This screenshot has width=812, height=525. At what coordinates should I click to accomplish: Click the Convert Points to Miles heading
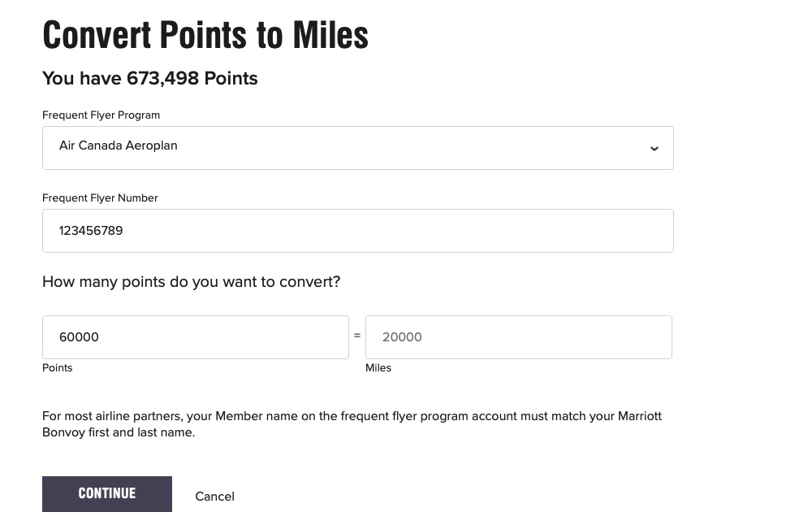(x=205, y=34)
